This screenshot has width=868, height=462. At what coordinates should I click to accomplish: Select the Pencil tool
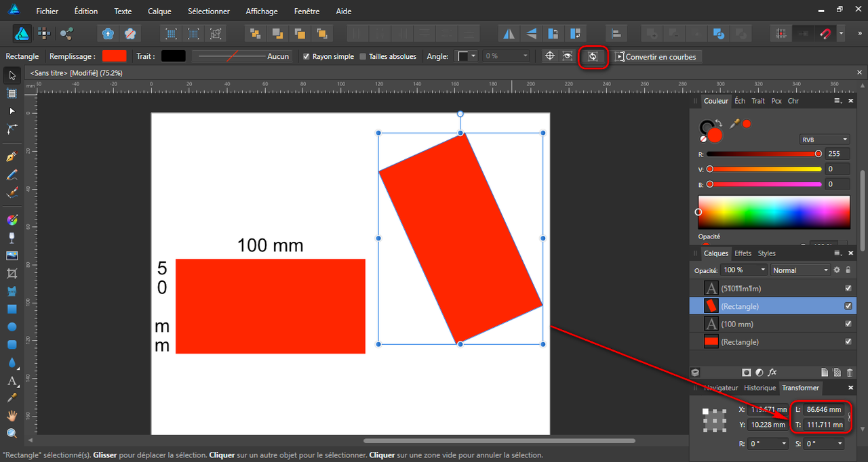coord(12,175)
